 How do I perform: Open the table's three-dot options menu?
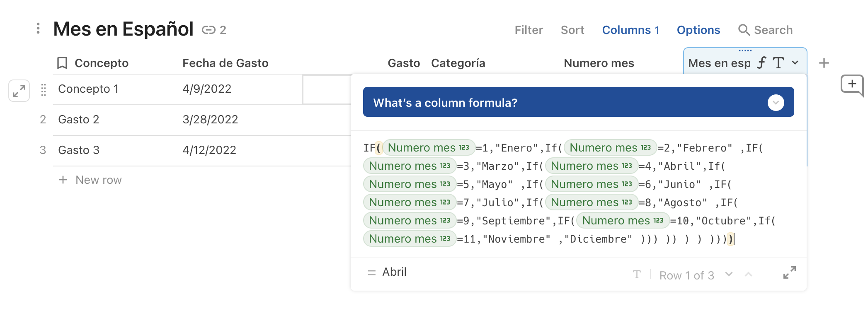38,29
